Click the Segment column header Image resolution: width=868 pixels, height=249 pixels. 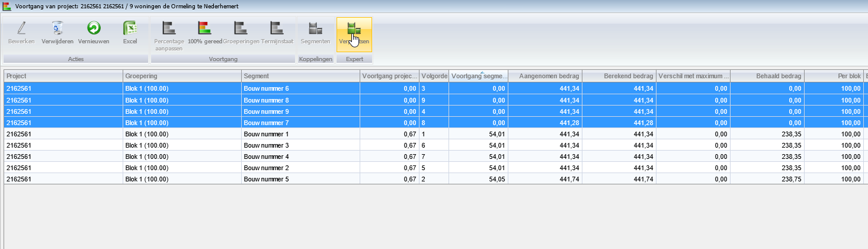pyautogui.click(x=300, y=76)
